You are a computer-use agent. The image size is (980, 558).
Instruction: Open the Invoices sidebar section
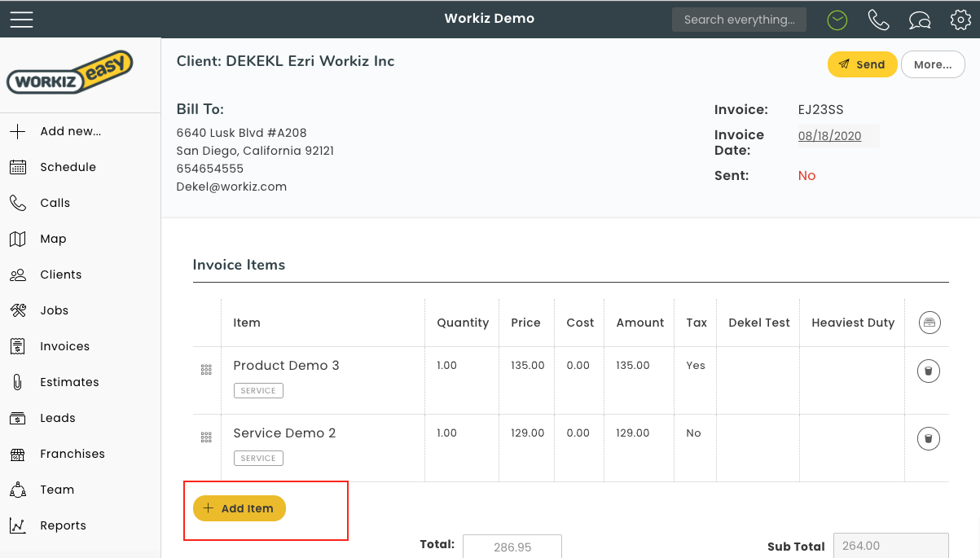click(x=64, y=346)
